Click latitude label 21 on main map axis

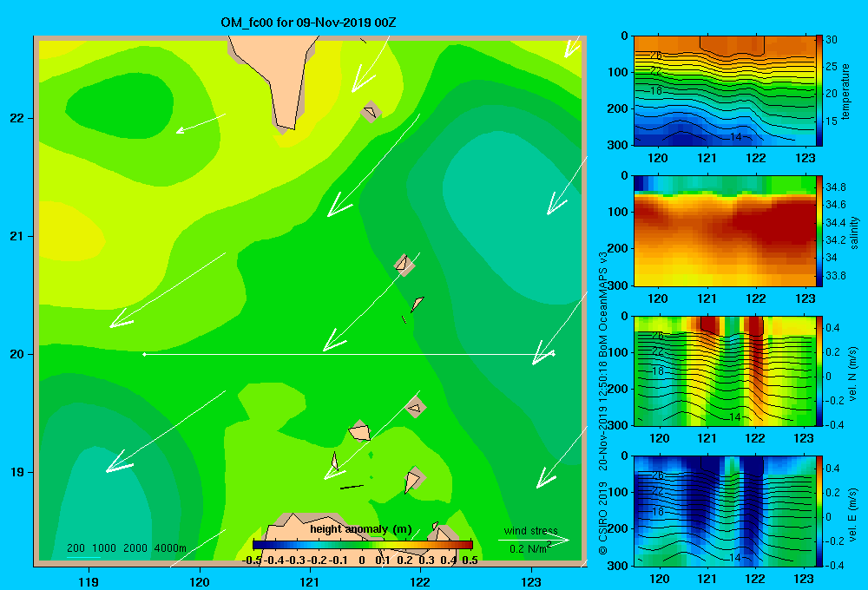[x=17, y=236]
